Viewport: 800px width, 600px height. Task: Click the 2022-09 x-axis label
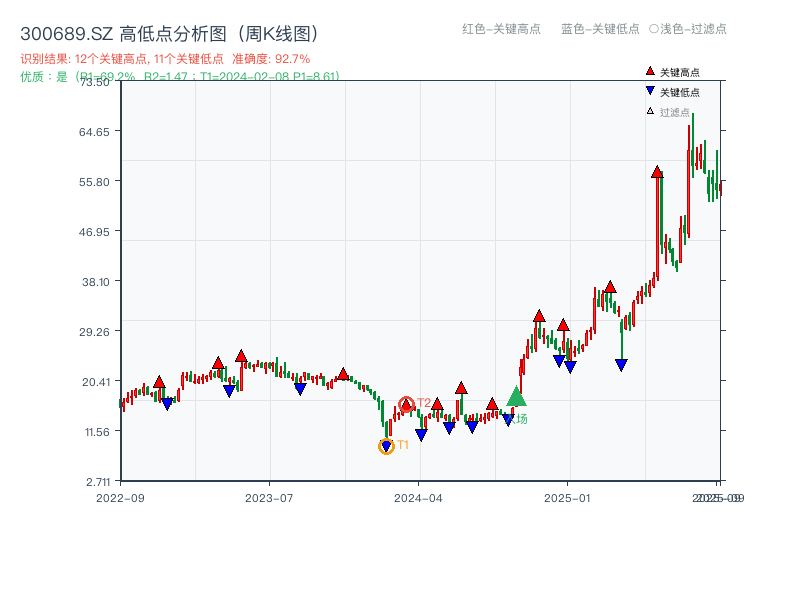pos(120,498)
